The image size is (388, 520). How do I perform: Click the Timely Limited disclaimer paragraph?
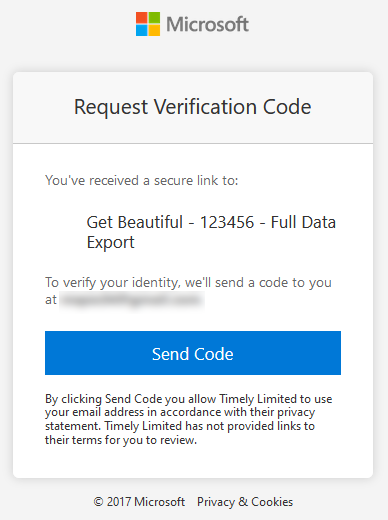click(x=188, y=419)
